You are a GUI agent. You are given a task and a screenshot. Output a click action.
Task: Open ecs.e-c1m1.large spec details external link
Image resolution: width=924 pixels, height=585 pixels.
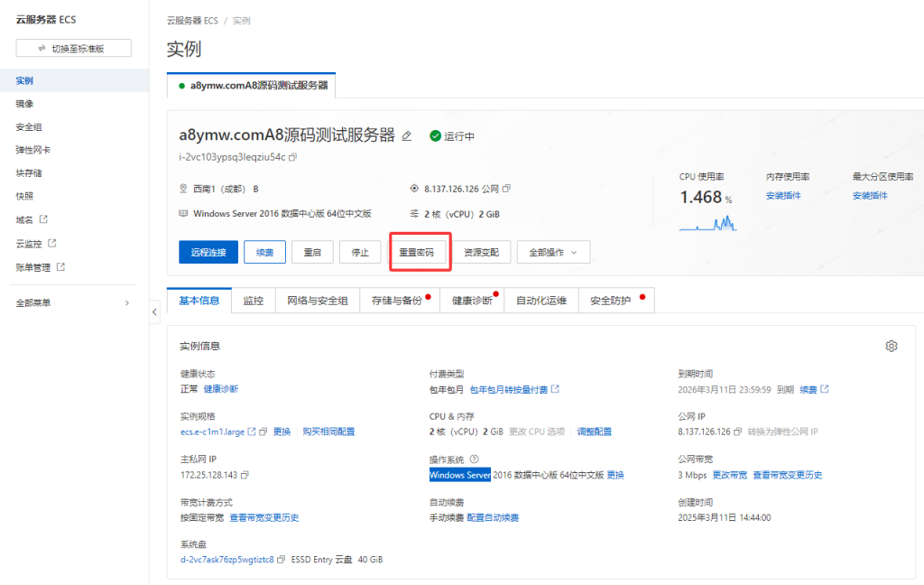point(254,431)
